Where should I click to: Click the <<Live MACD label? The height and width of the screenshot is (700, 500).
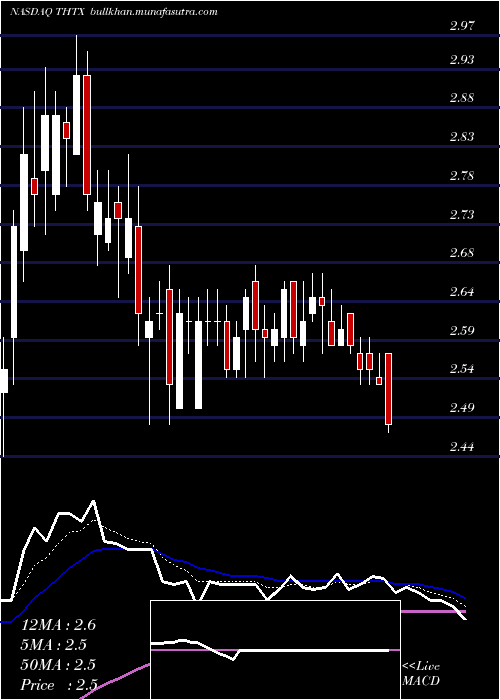(421, 674)
